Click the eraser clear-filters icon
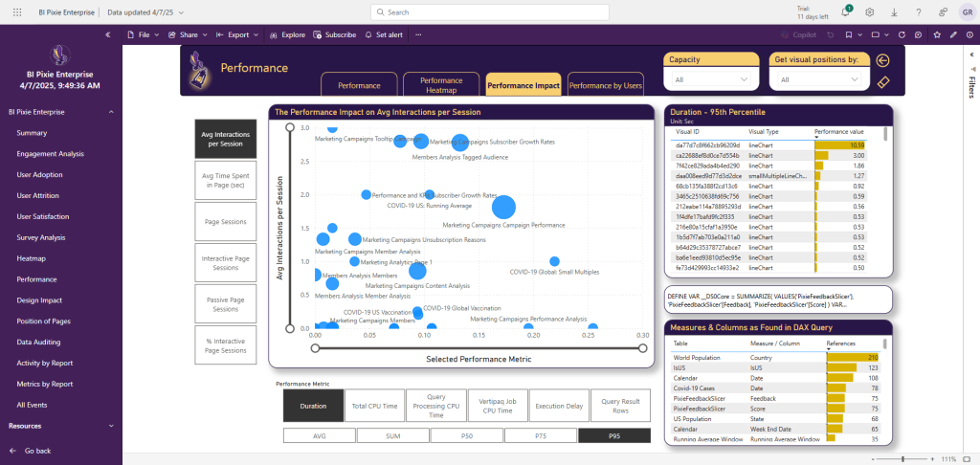Viewport: 980px width, 465px height. coord(882,82)
